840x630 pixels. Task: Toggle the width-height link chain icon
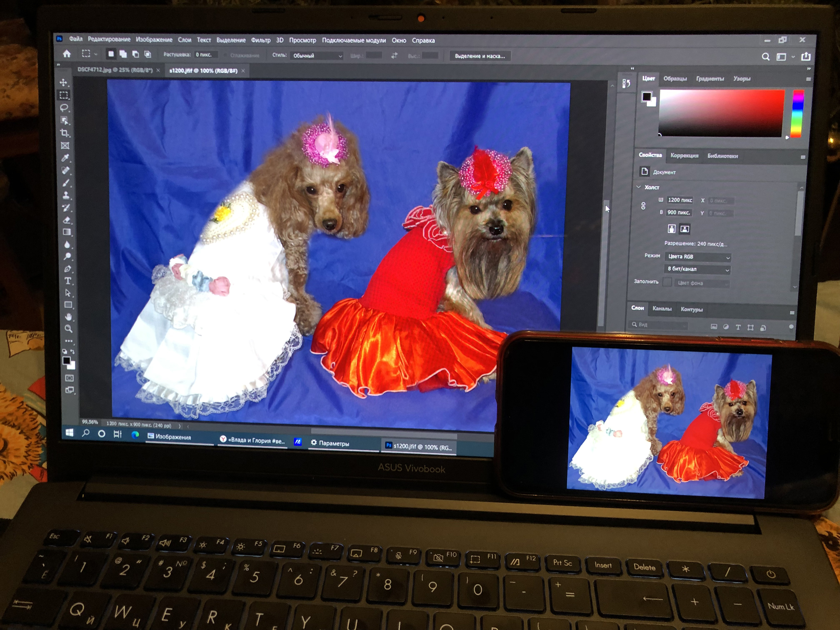pyautogui.click(x=643, y=206)
